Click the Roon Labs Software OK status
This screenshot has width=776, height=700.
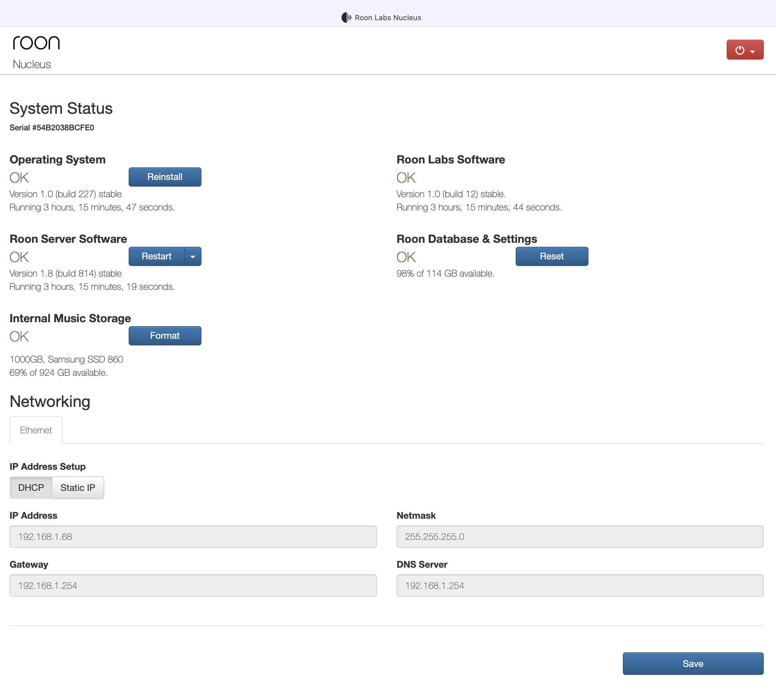(406, 178)
